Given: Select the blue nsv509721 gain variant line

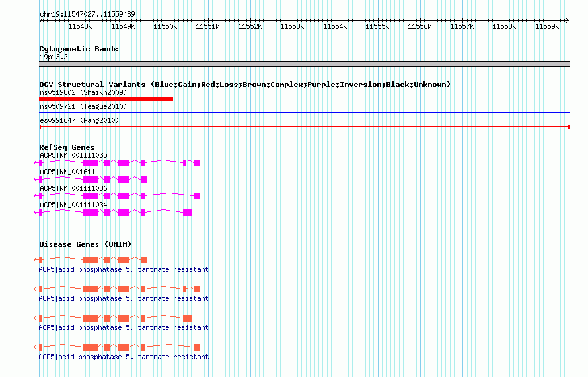Looking at the screenshot, I should 304,112.
